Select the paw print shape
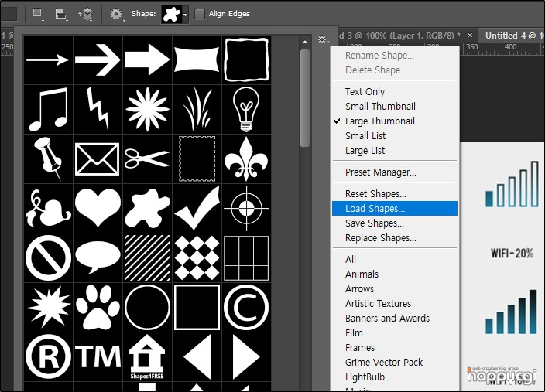This screenshot has height=392, width=545. tap(98, 307)
